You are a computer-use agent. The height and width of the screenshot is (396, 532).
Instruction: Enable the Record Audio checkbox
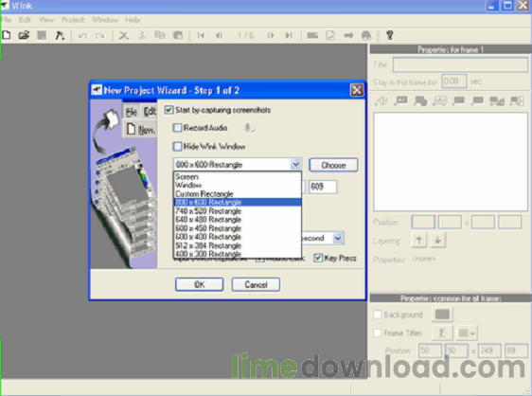pyautogui.click(x=177, y=128)
